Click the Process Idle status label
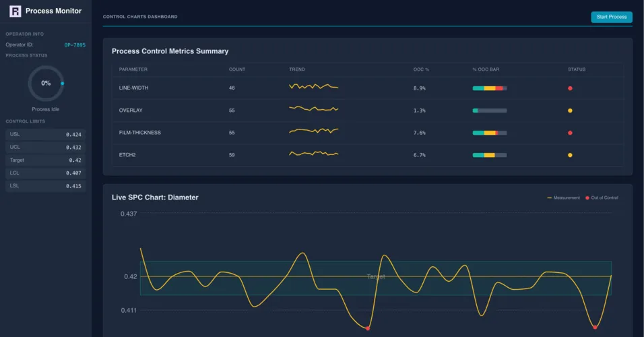644x337 pixels. (x=46, y=109)
